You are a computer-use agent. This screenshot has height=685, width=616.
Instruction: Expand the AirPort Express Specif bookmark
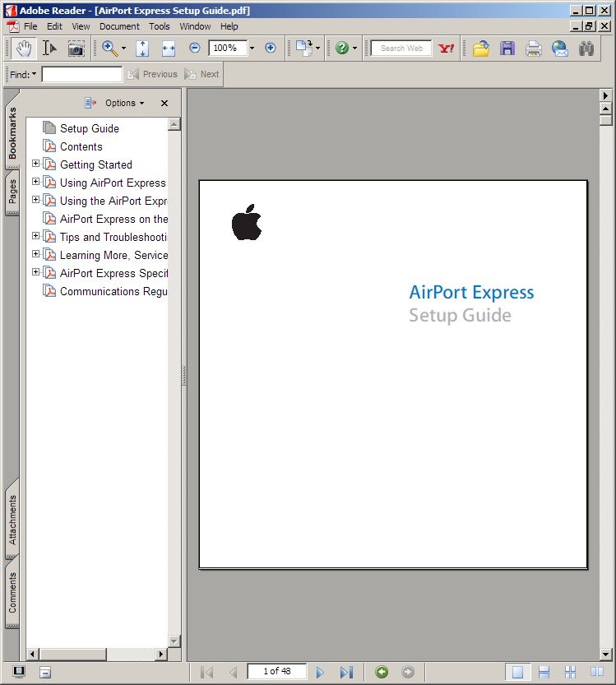[36, 271]
